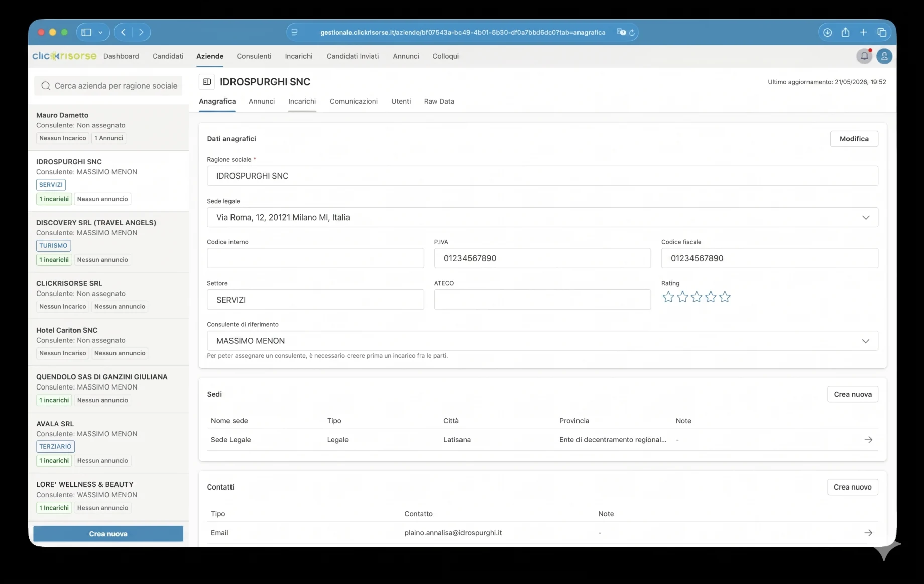
Task: Go forward with the browser forward arrow
Action: (x=141, y=32)
